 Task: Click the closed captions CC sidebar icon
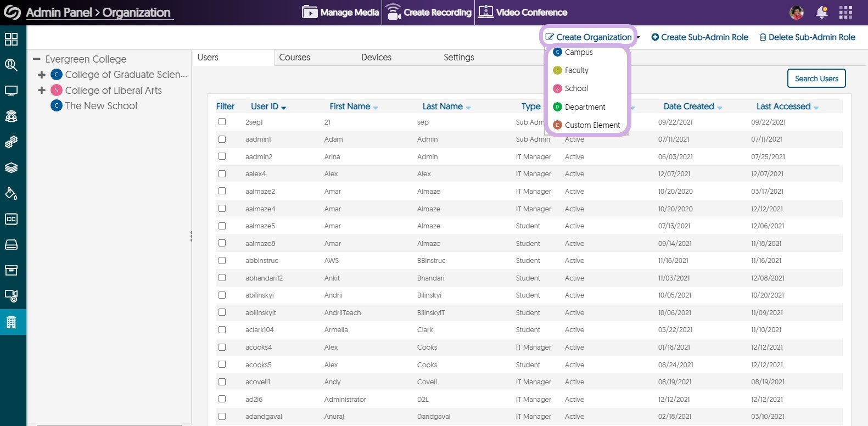click(11, 219)
